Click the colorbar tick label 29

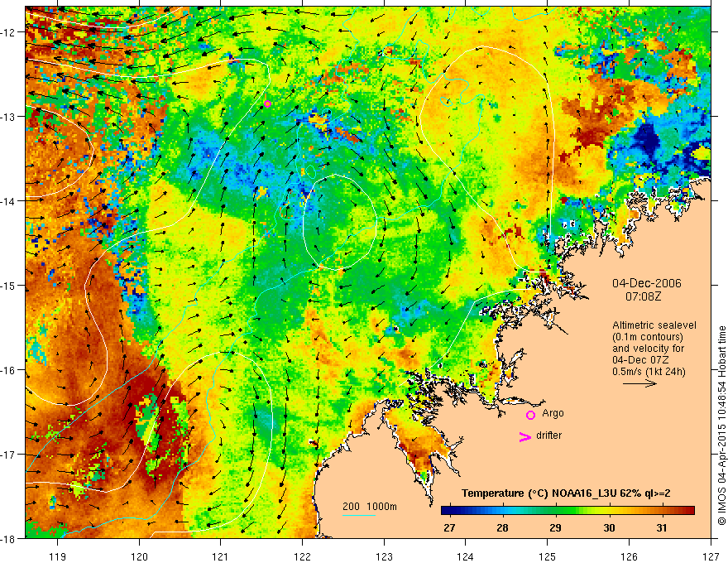(x=555, y=527)
